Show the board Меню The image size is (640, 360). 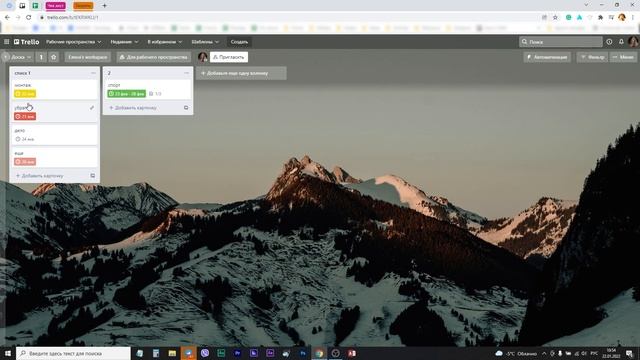[624, 57]
